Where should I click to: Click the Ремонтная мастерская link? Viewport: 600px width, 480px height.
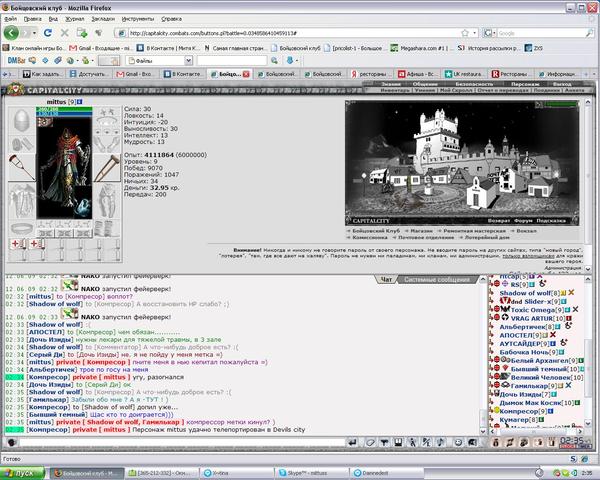(474, 231)
